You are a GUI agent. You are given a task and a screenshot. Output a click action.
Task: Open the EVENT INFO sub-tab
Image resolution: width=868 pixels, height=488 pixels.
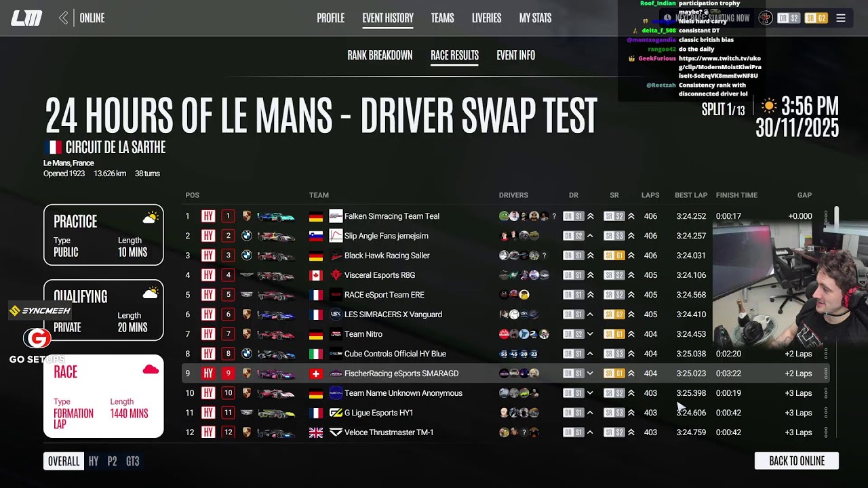coord(515,56)
